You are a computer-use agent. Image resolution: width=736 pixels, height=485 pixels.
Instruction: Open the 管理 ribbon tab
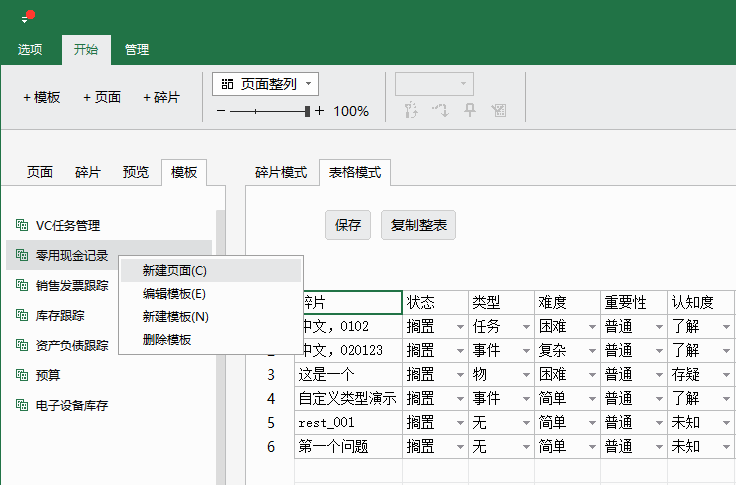pyautogui.click(x=137, y=49)
